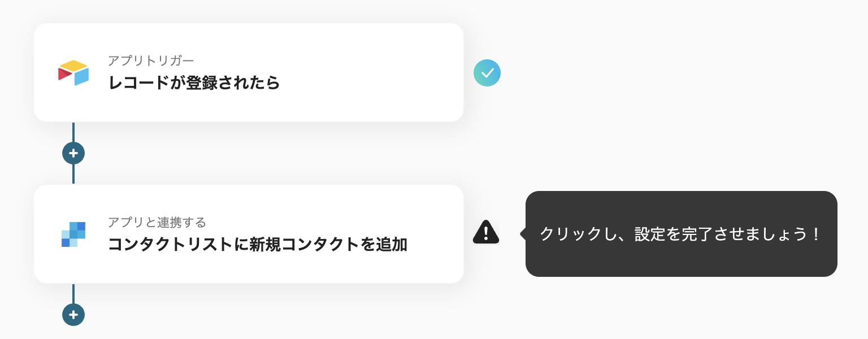Click the Airtable app icon

[x=73, y=73]
